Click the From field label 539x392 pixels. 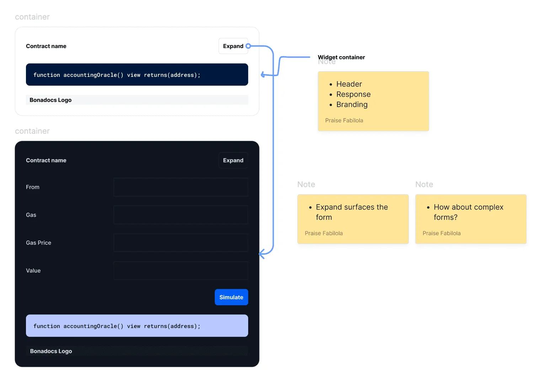coord(33,187)
